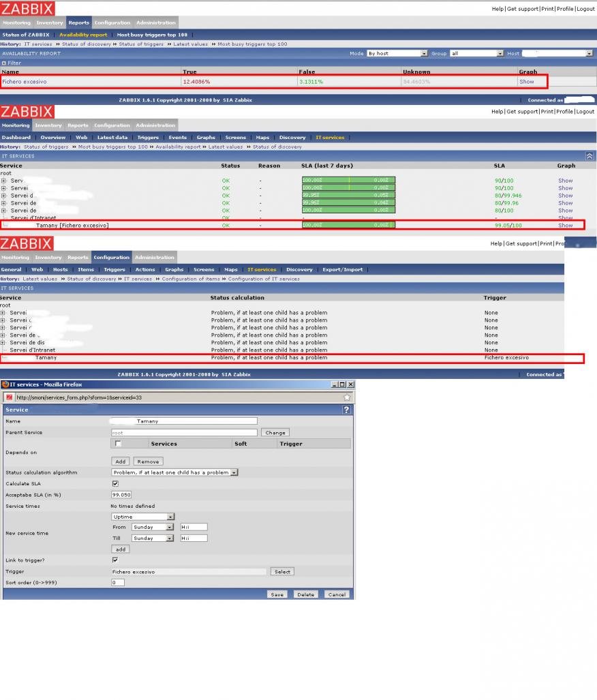597x700 pixels.
Task: Expand the service row with SLA 80/99.946
Action: pyautogui.click(x=3, y=196)
